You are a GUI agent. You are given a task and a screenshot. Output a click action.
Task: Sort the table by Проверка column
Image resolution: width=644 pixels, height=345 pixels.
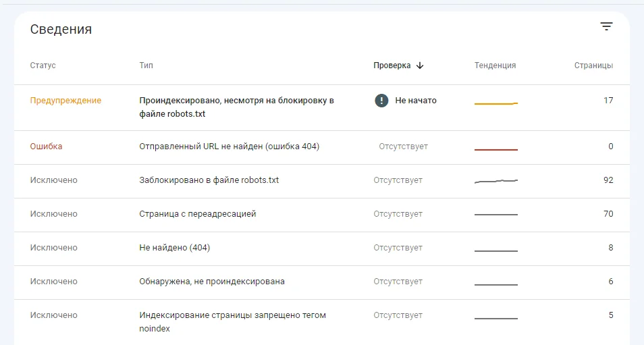392,65
